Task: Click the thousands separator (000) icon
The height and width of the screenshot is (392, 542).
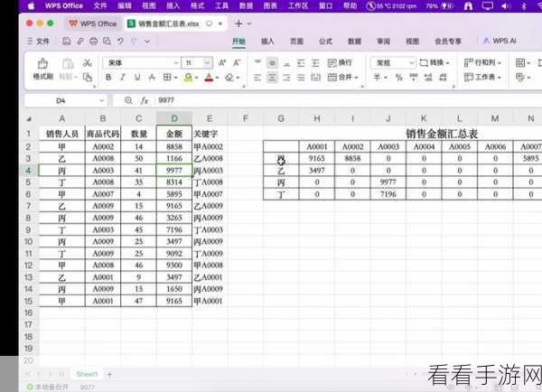Action: click(414, 77)
